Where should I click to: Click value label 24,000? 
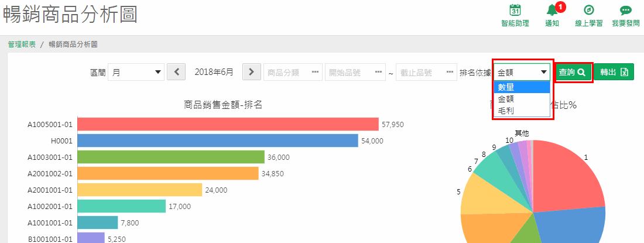216,190
